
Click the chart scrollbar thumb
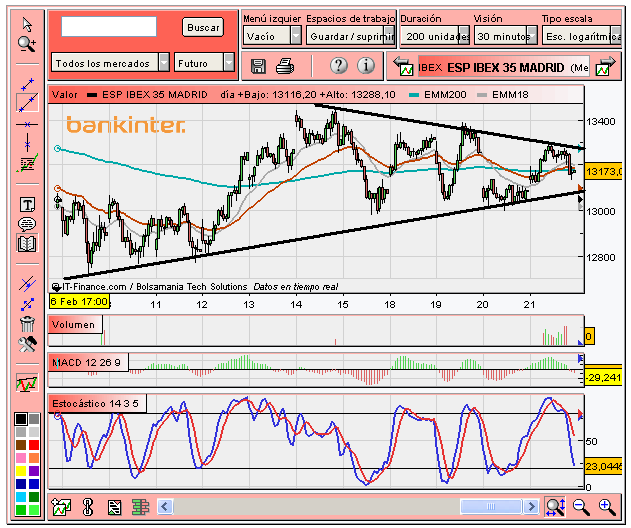click(491, 506)
